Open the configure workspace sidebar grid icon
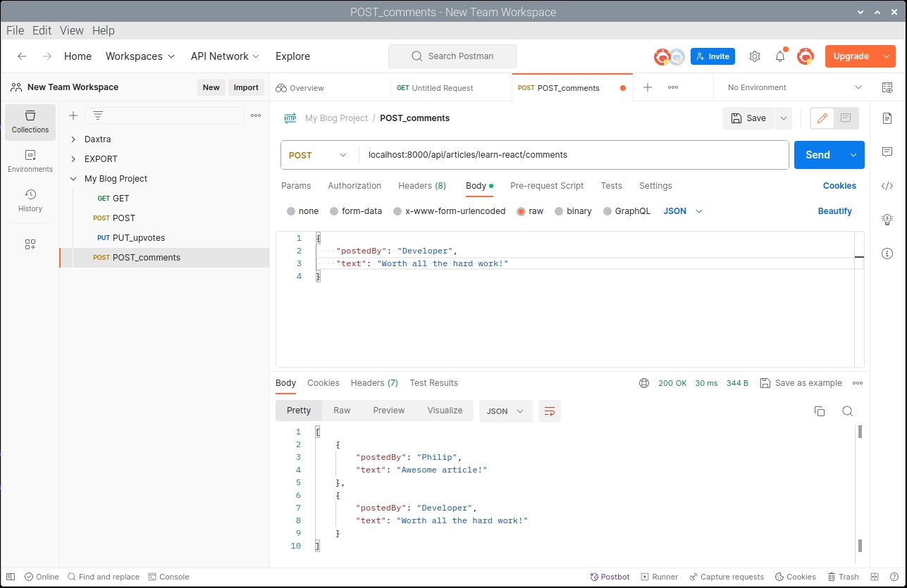 tap(30, 244)
